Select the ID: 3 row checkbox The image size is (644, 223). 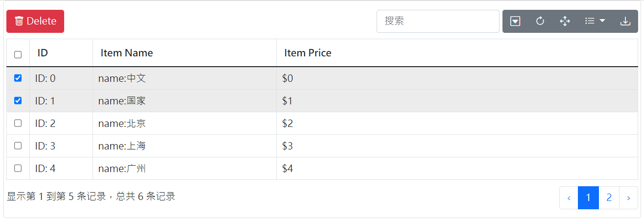18,146
